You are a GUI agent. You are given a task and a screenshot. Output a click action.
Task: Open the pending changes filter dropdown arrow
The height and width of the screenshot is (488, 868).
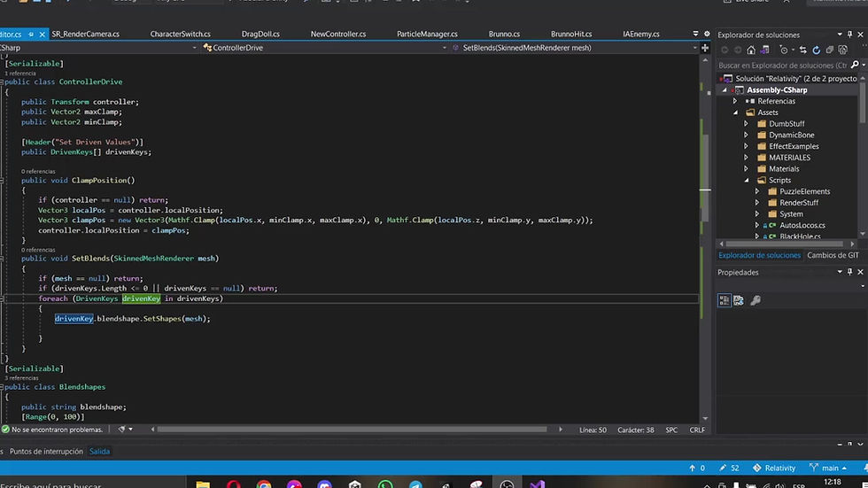pos(792,50)
